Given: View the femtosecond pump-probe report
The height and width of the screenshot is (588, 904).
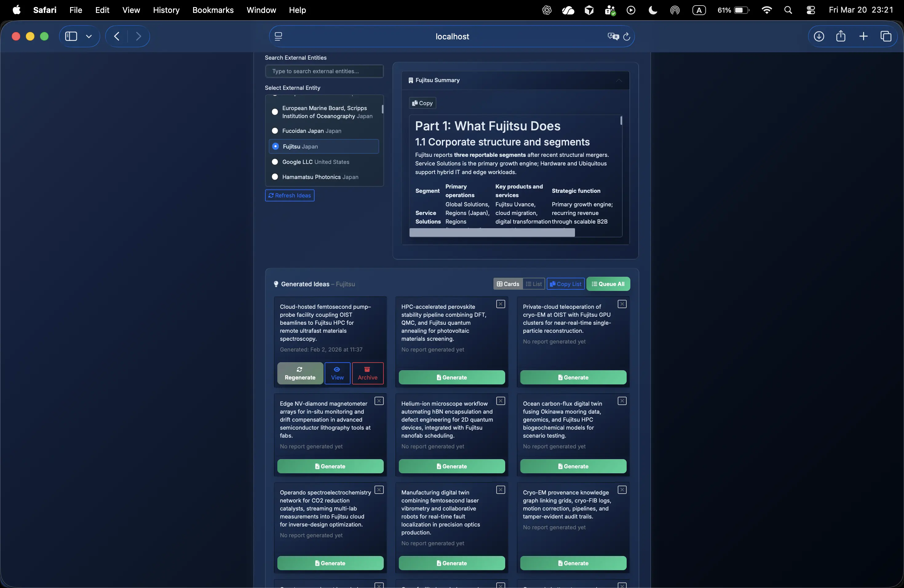Looking at the screenshot, I should click(337, 373).
